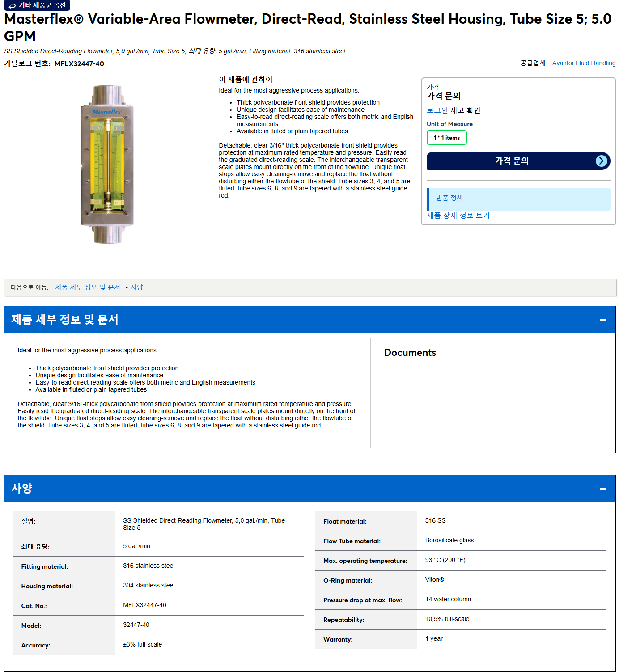619x672 pixels.
Task: Open 제품 상세 정보 보기 link
Action: [458, 216]
